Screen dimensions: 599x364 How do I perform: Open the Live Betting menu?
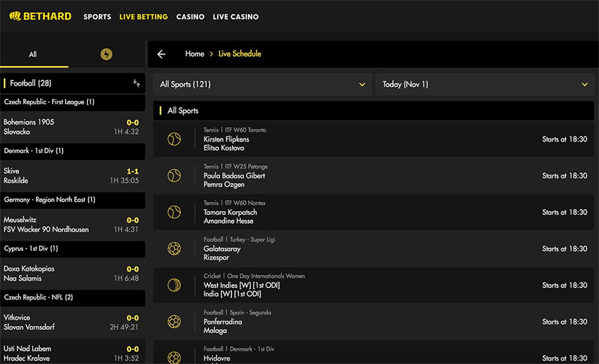pyautogui.click(x=143, y=17)
